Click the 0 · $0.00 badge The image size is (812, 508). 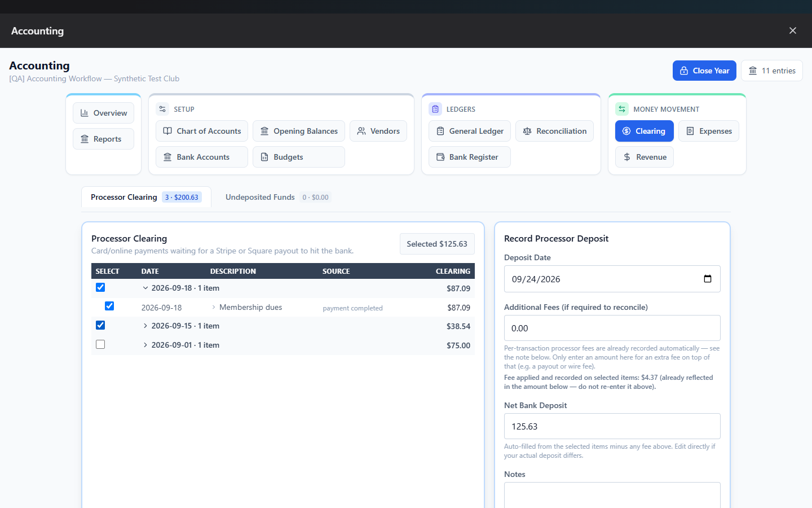(x=315, y=197)
